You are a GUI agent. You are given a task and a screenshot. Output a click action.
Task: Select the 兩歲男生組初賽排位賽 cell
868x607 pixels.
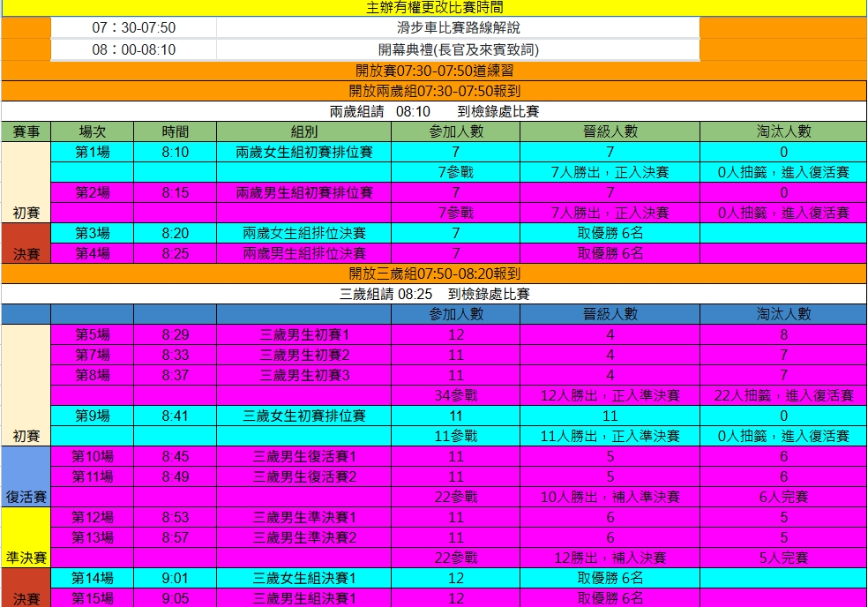[x=304, y=192]
